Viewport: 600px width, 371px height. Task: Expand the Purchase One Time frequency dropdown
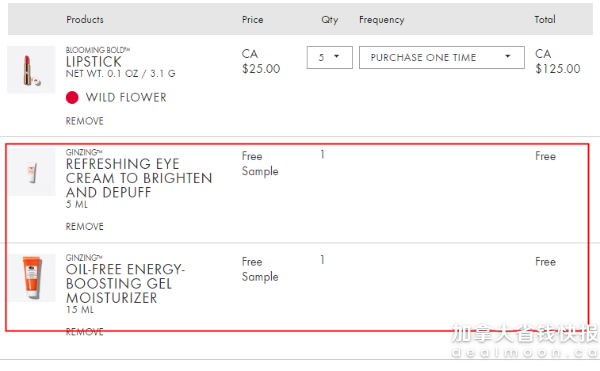tap(442, 57)
